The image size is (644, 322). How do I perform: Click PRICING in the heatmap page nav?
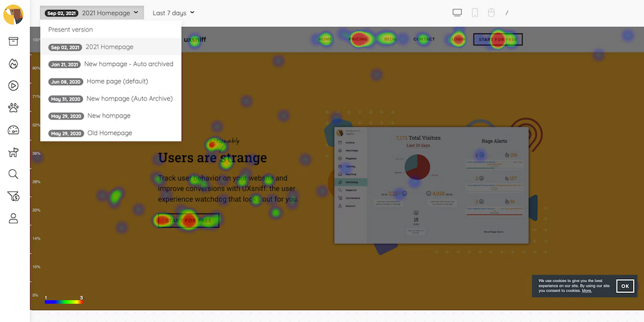358,40
